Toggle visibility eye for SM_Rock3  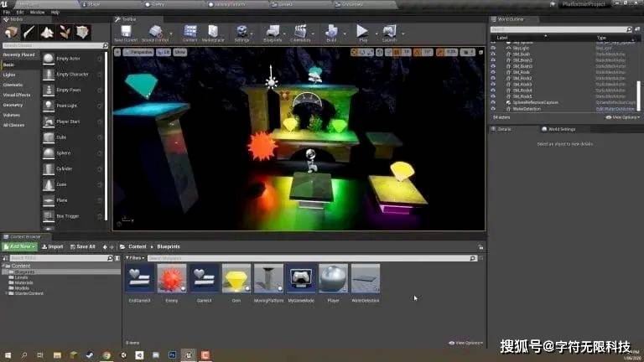point(493,85)
